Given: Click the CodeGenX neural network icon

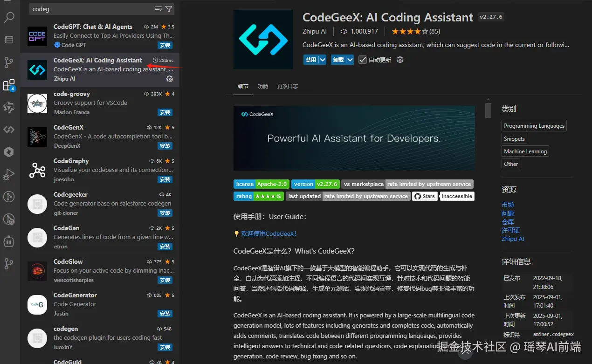Looking at the screenshot, I should click(37, 137).
